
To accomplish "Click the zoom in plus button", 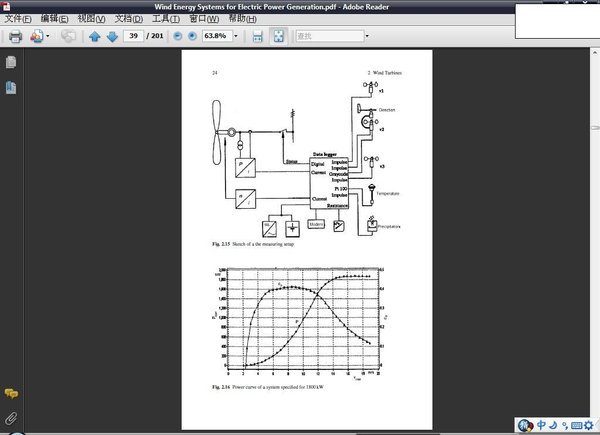I will pyautogui.click(x=193, y=36).
